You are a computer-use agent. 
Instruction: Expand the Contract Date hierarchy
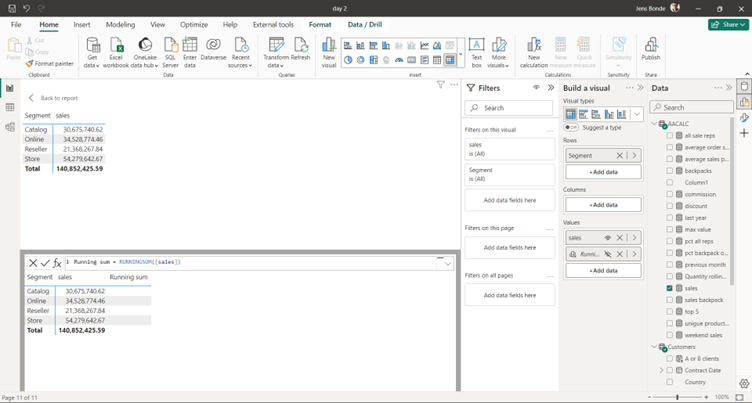click(661, 370)
